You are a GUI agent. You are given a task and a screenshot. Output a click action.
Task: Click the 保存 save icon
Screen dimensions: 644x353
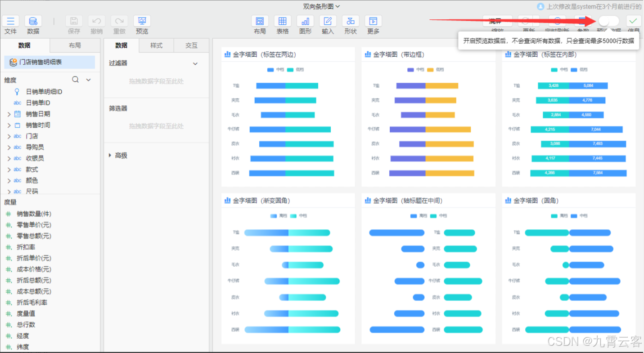pos(74,21)
